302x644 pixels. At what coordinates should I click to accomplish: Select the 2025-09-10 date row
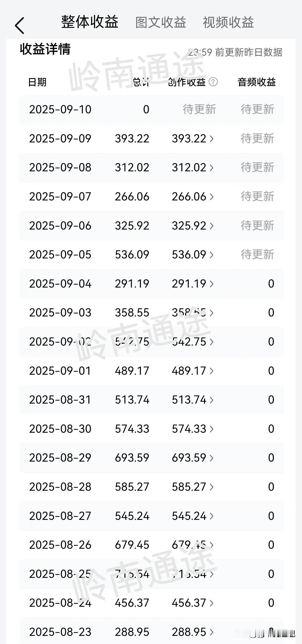pos(60,110)
